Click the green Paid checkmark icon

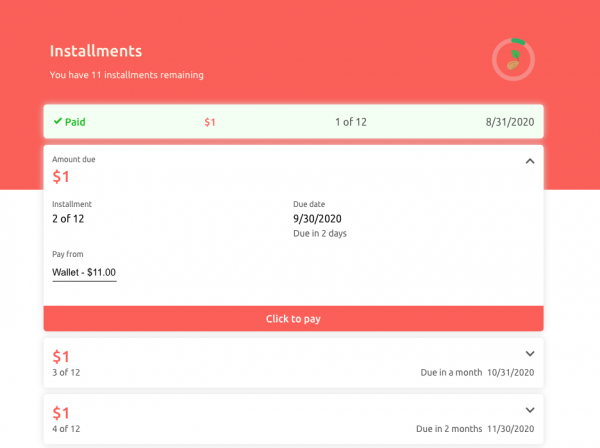pos(58,122)
